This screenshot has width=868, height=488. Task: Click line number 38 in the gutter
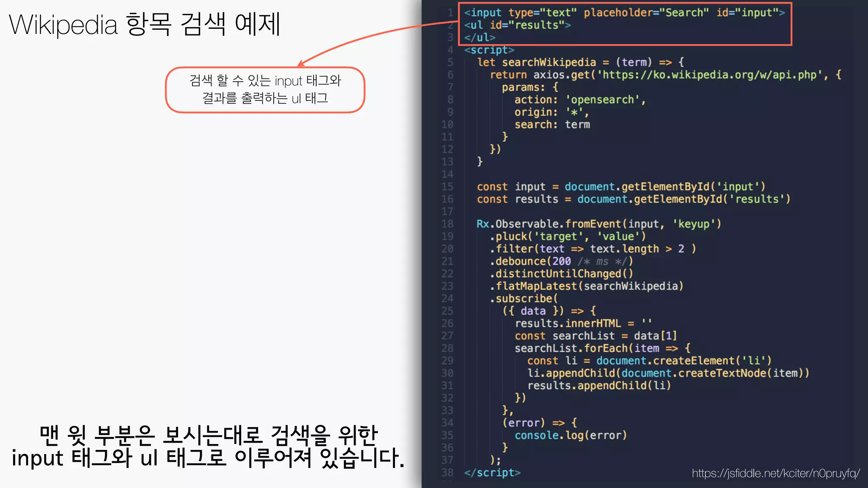coord(447,473)
